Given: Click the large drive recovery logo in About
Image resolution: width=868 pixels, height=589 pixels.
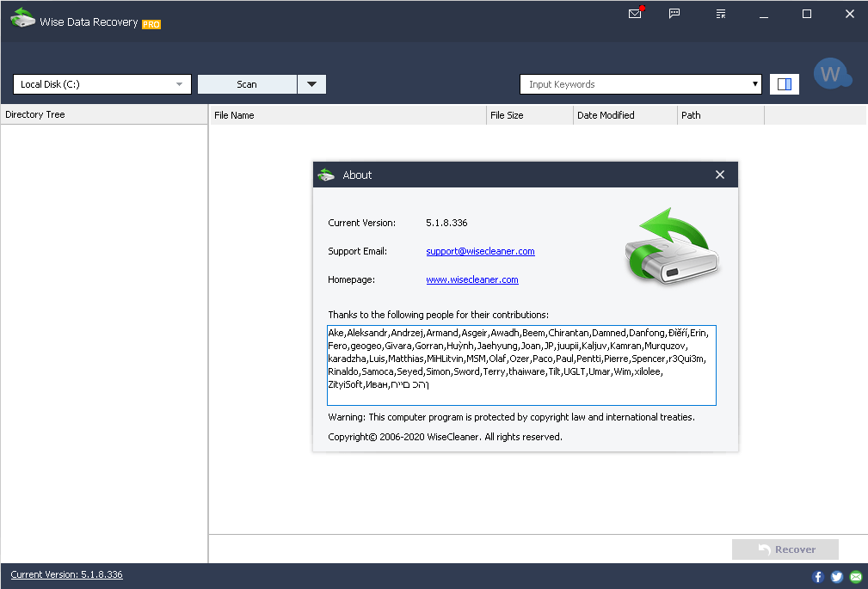Looking at the screenshot, I should [672, 246].
